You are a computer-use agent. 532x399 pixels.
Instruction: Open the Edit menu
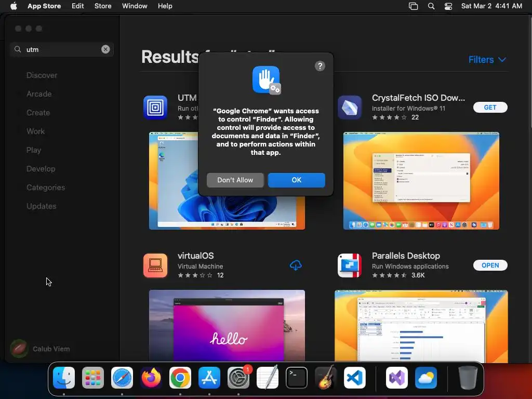pyautogui.click(x=78, y=6)
